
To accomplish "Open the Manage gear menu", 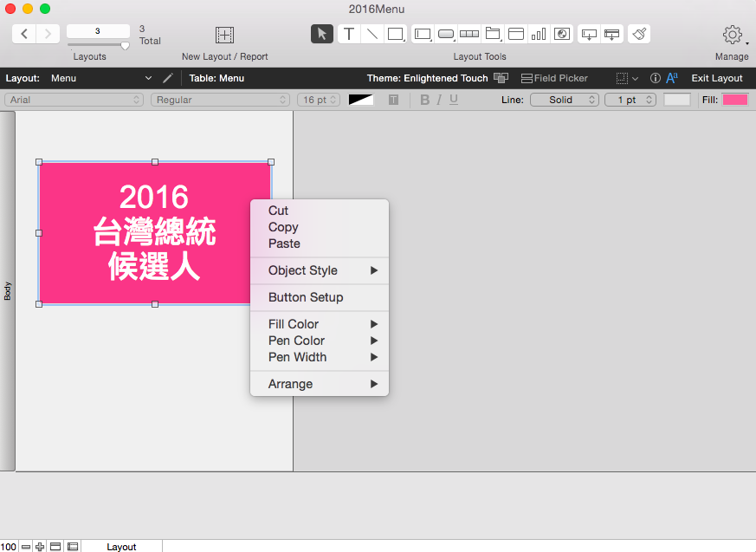I will (733, 35).
